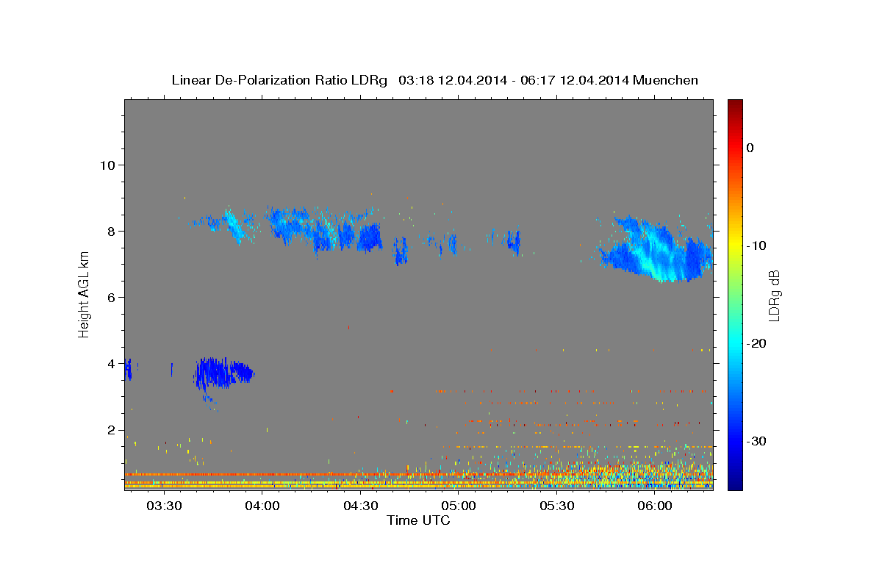882x588 pixels.
Task: Click the 05:00 time tick label
Action: pos(458,506)
